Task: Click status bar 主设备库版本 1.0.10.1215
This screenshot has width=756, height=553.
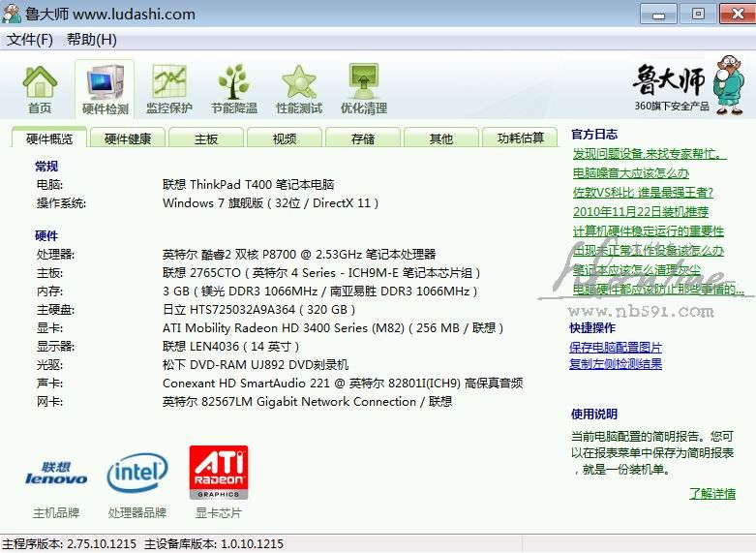Action: point(214,544)
